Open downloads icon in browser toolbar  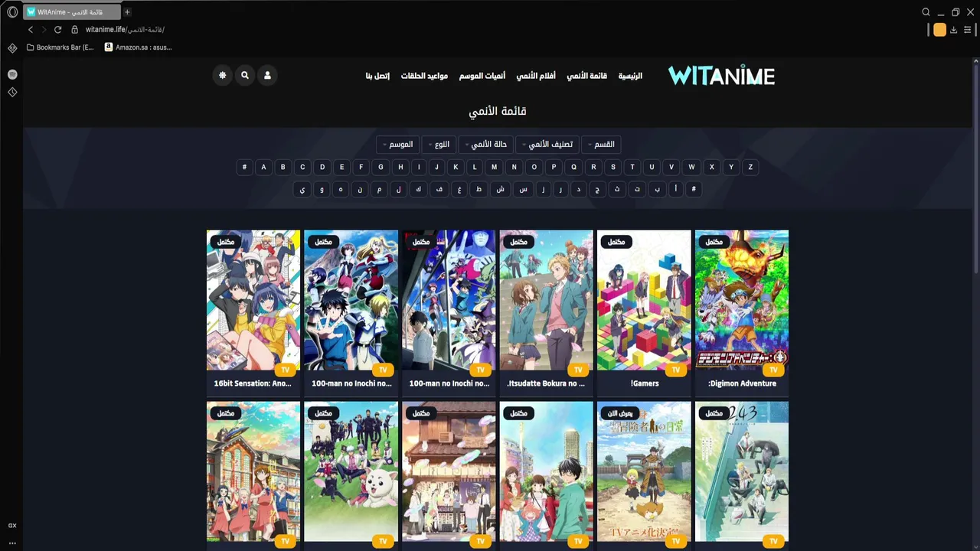pos(953,30)
